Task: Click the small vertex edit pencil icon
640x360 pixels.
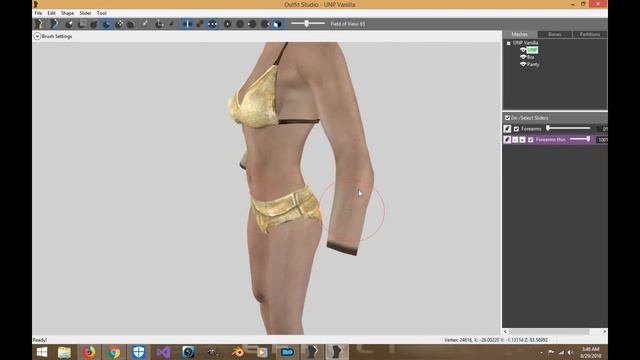Action: click(x=171, y=24)
